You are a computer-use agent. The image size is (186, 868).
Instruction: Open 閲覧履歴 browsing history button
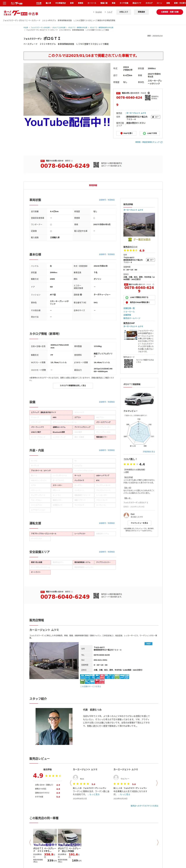[x=141, y=12]
